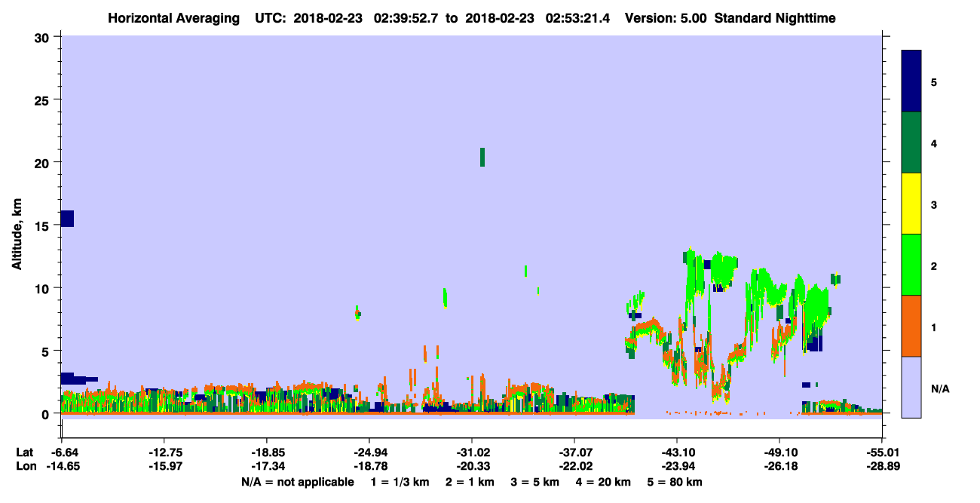Click the bright green level 2 colorbar segment
This screenshot has height=503, width=980.
pos(911,265)
